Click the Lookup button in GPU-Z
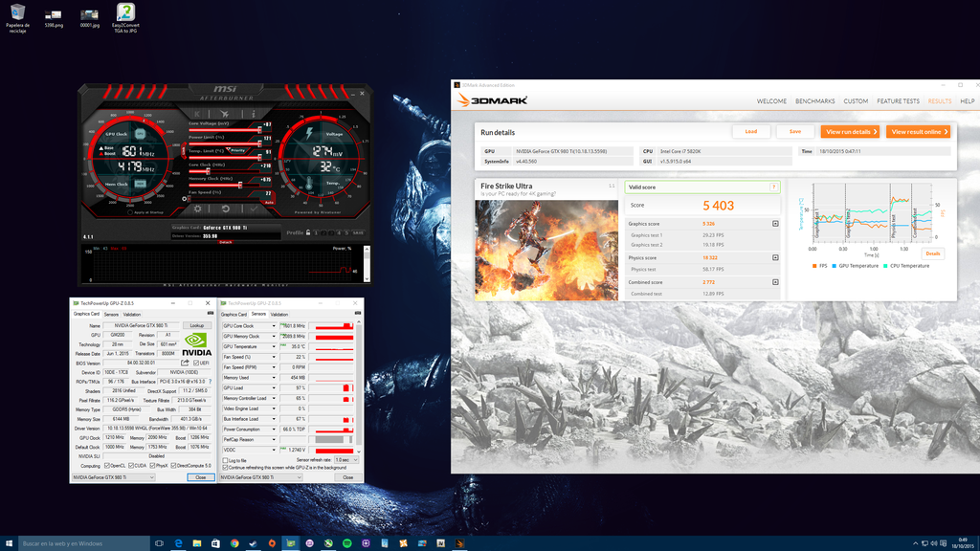 click(197, 325)
